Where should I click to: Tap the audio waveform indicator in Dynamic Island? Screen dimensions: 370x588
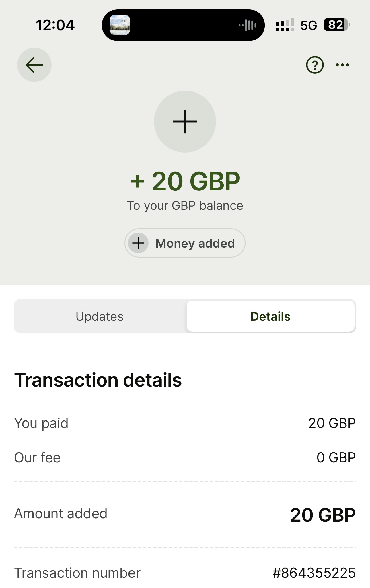[x=248, y=25]
